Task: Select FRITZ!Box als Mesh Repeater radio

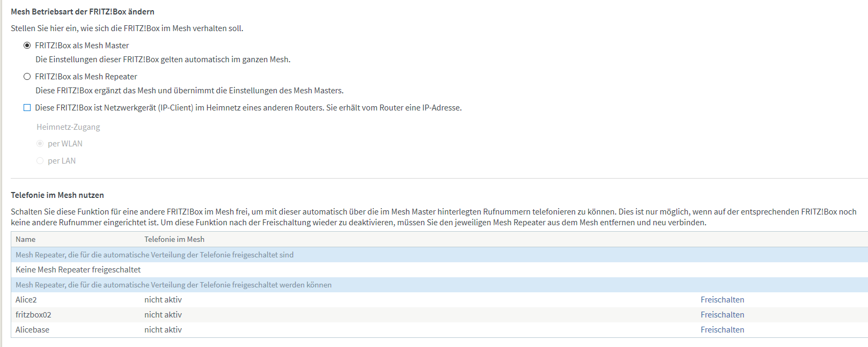Action: [27, 77]
